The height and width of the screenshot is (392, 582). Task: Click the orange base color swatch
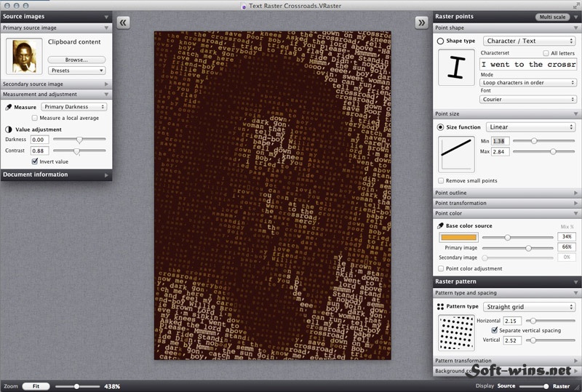(459, 237)
